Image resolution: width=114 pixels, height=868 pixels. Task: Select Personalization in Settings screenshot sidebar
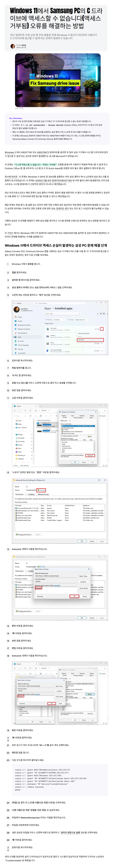(23, 333)
